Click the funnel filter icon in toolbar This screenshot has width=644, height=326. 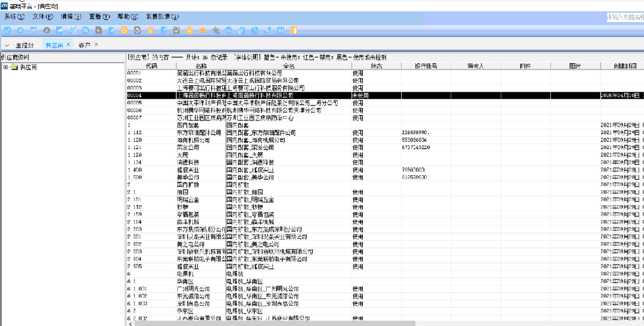(x=33, y=30)
